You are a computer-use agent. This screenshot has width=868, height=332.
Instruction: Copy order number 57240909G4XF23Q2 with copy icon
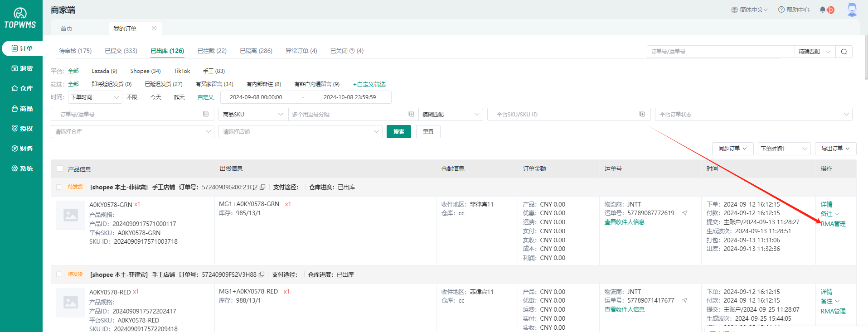click(x=262, y=187)
